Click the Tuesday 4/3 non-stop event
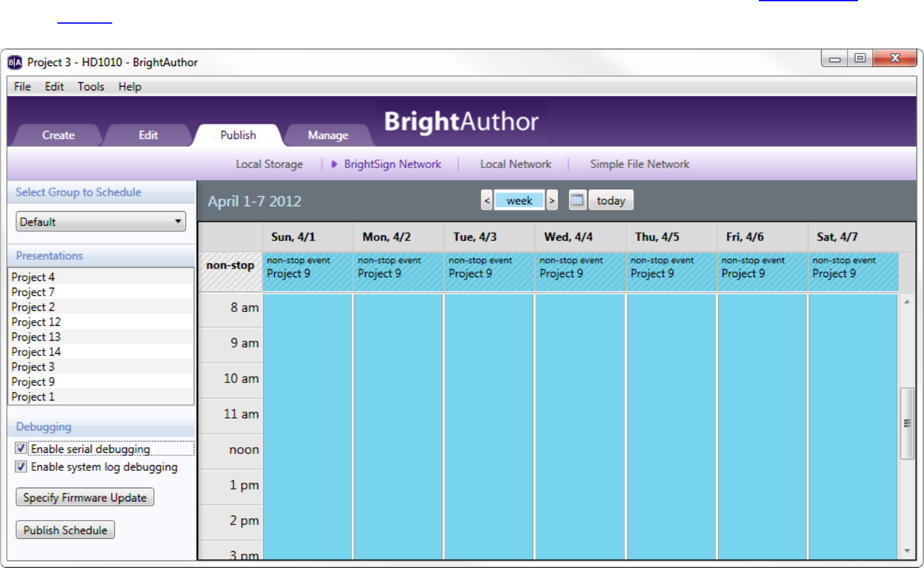Image resolution: width=924 pixels, height=568 pixels. coord(489,272)
